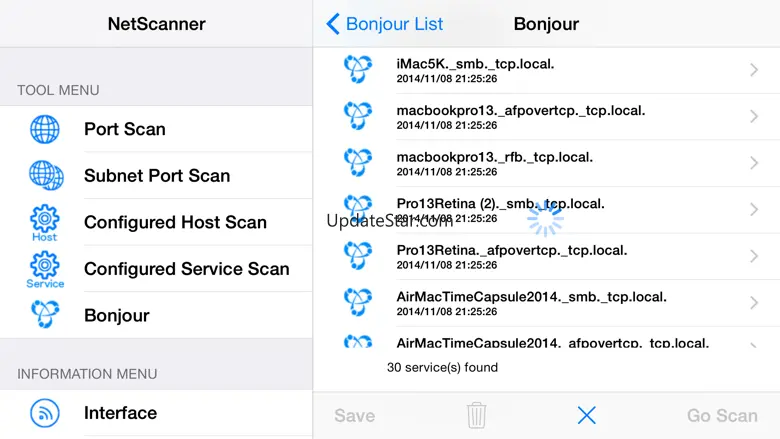
Task: Select Configured Host Scan
Action: tap(156, 222)
